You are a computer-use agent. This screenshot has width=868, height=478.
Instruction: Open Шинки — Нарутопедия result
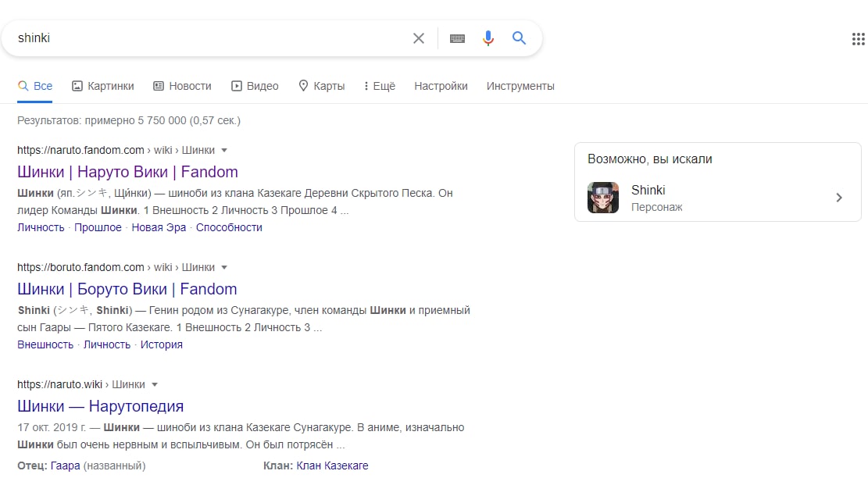click(x=100, y=407)
